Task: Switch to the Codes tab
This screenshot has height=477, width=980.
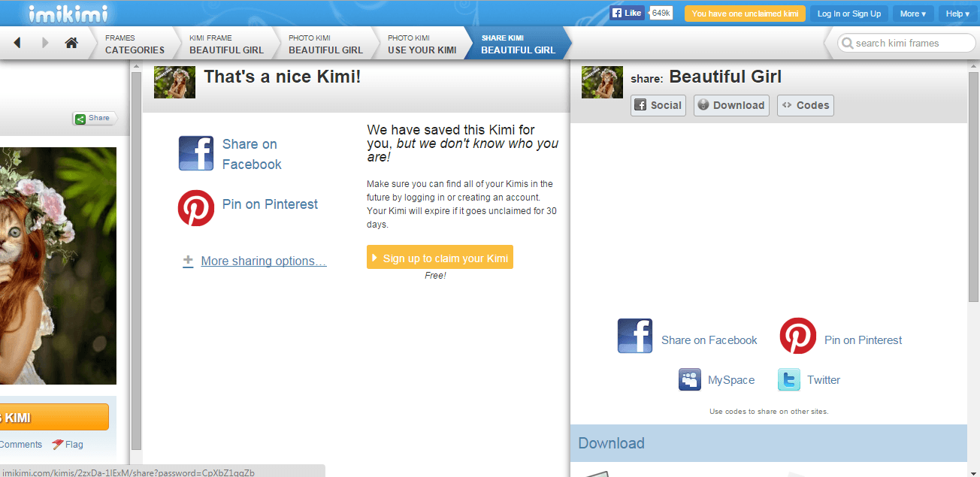Action: tap(806, 105)
